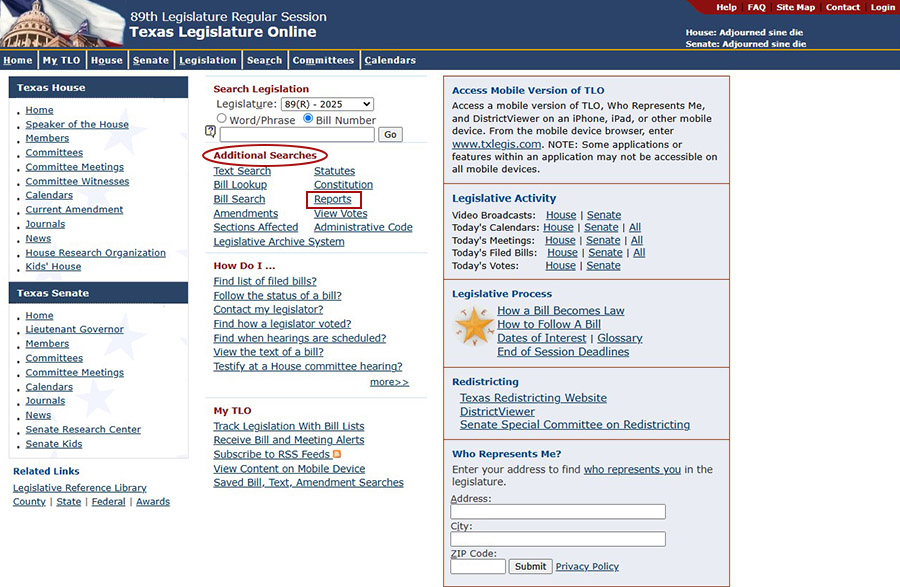
Task: Click the FAQ link in top bar
Action: 757,7
